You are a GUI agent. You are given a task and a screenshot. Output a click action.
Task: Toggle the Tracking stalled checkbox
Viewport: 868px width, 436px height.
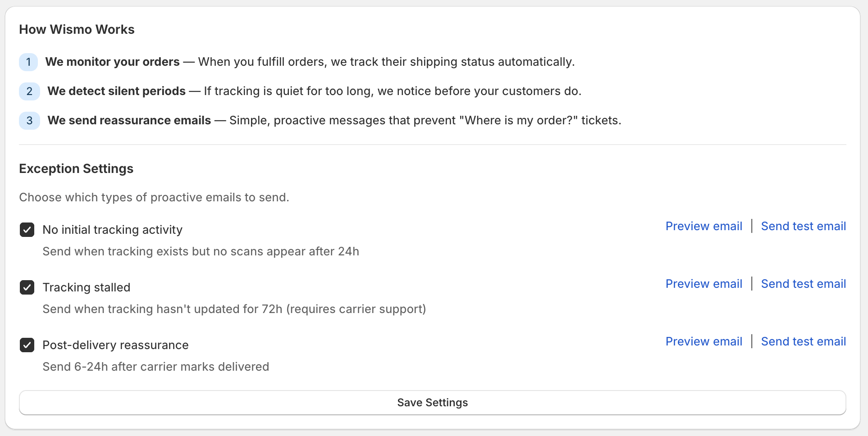coord(27,287)
